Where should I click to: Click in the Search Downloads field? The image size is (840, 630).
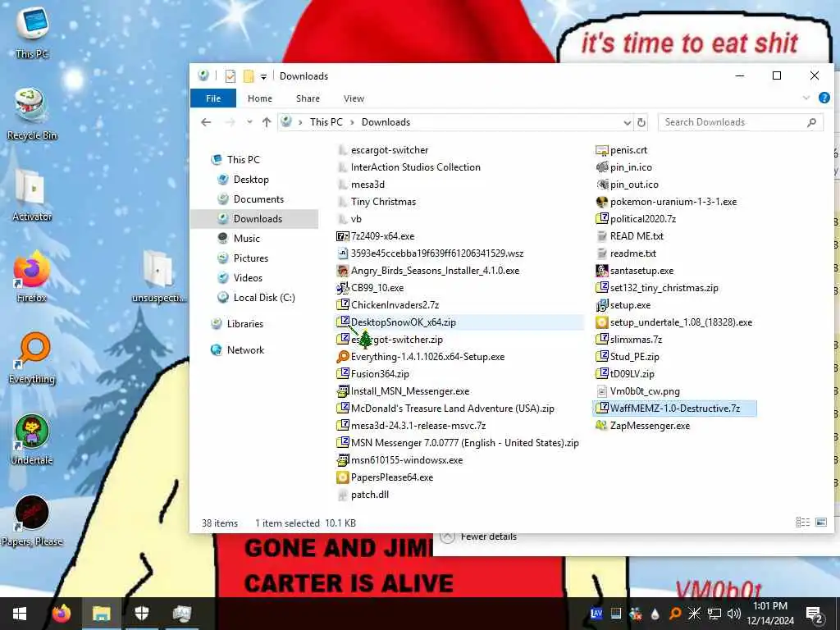point(734,122)
